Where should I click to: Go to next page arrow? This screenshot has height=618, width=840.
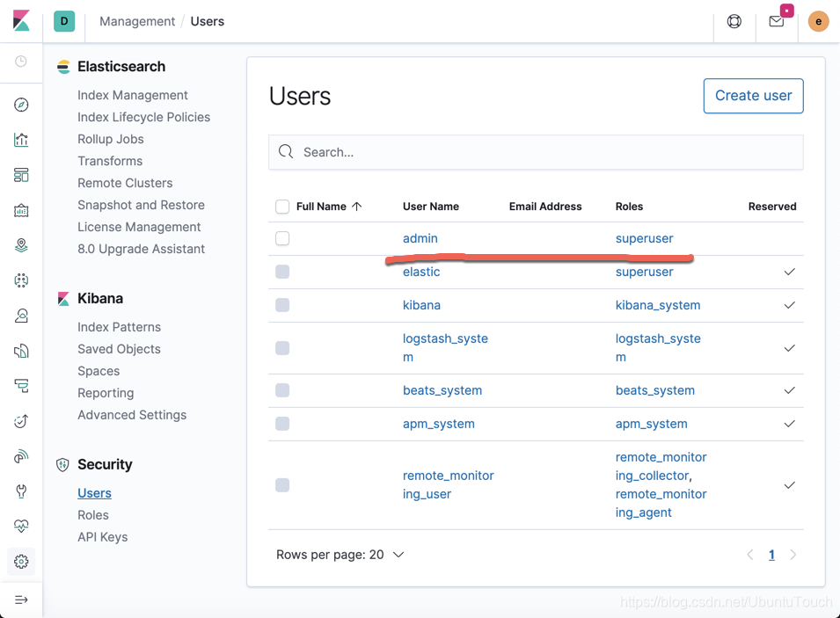click(793, 555)
